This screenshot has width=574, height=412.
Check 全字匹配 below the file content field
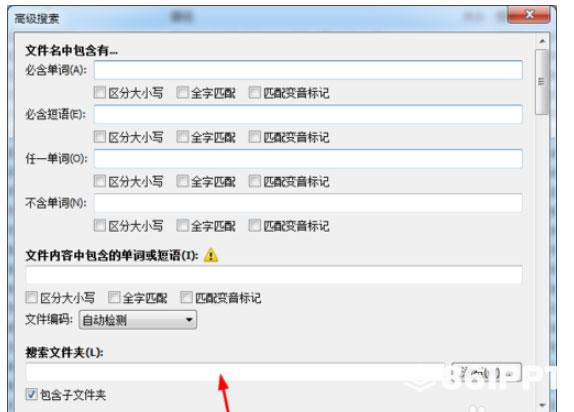(114, 297)
